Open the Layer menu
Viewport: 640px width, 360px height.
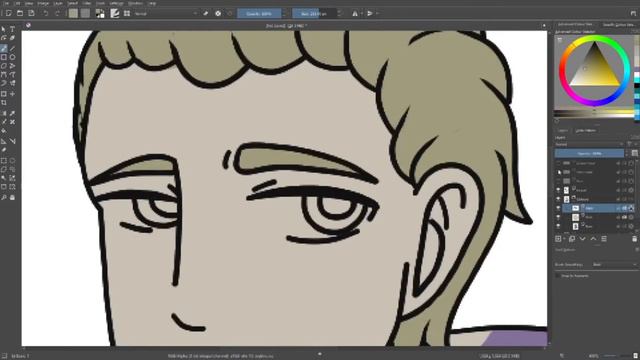58,3
